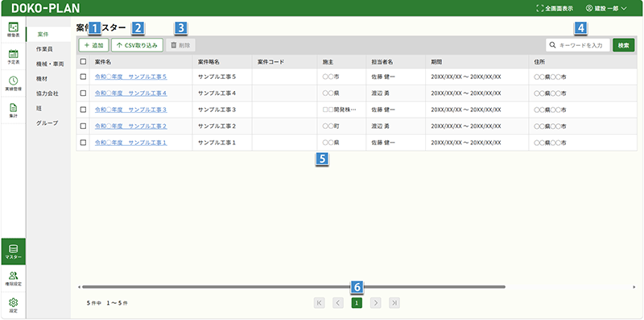Open link 令和〇年度 サンプル工事５
This screenshot has height=320, width=644.
click(x=130, y=77)
